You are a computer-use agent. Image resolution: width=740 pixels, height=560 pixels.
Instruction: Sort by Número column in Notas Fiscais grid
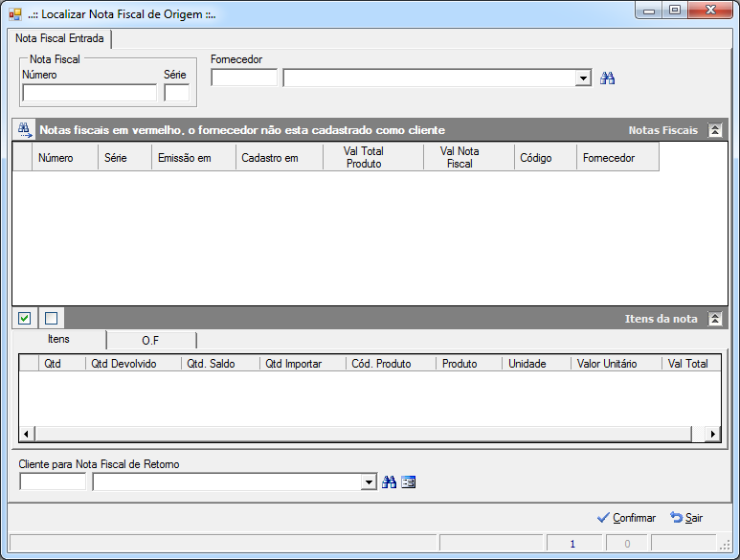click(x=65, y=158)
